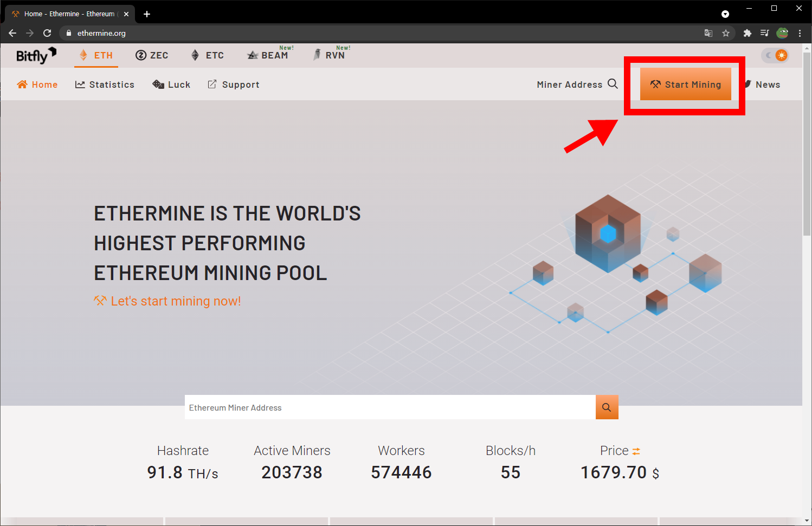
Task: Click the Hashrate value 91.8 TH/s
Action: pos(183,472)
